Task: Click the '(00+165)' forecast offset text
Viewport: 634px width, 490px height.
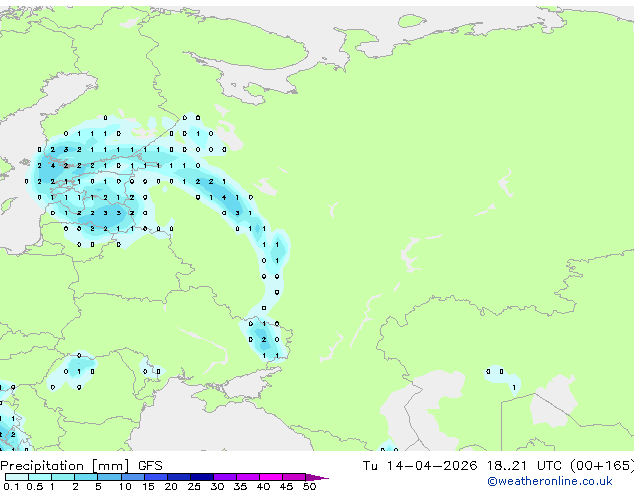Action: (x=602, y=466)
